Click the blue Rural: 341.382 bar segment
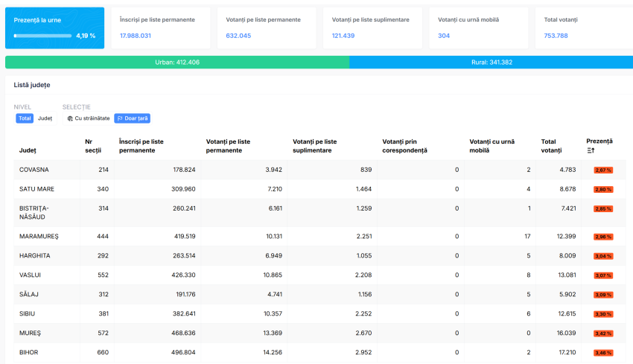 click(492, 63)
